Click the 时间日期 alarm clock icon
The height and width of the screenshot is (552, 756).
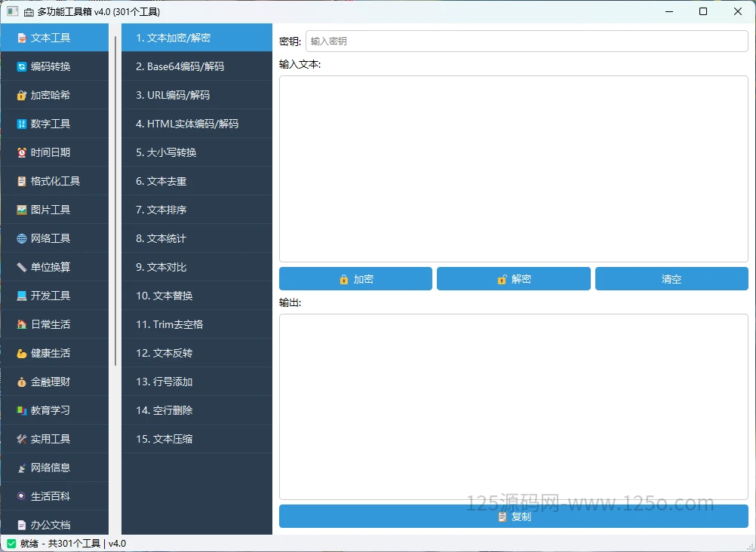point(21,153)
